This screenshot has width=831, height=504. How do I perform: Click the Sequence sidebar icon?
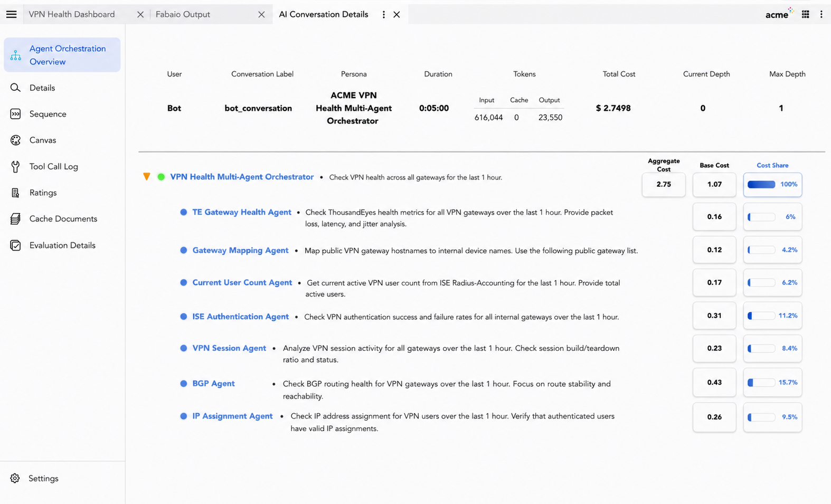coord(15,114)
